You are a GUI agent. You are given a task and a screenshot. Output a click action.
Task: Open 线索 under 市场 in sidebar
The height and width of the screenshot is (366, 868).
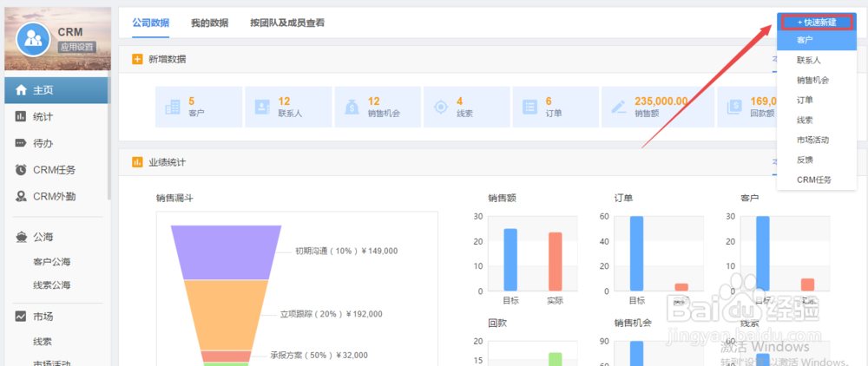pos(43,342)
